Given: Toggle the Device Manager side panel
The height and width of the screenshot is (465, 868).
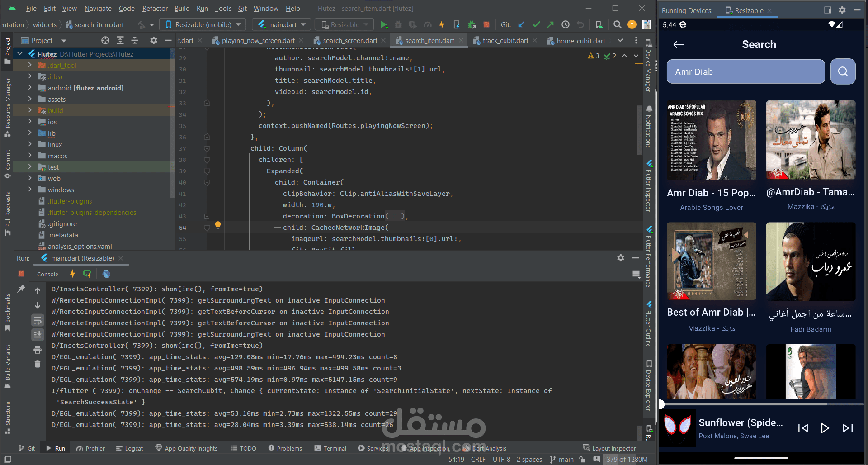Looking at the screenshot, I should 649,66.
